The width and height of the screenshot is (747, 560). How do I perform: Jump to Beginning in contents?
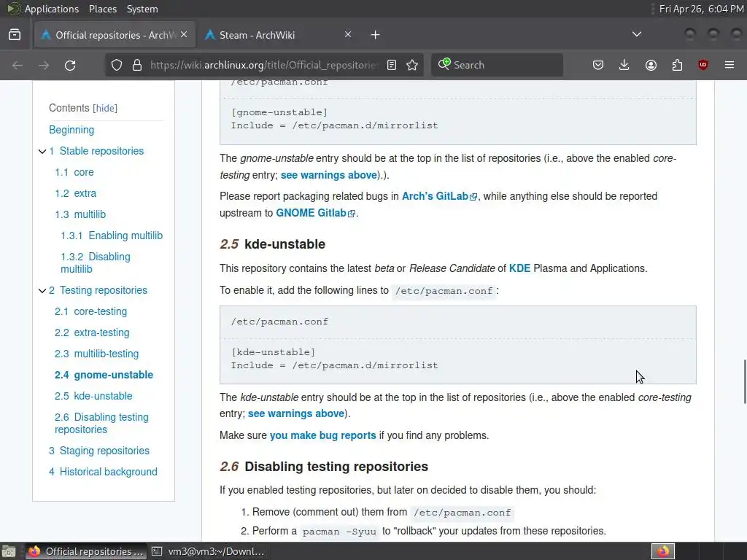(x=71, y=130)
